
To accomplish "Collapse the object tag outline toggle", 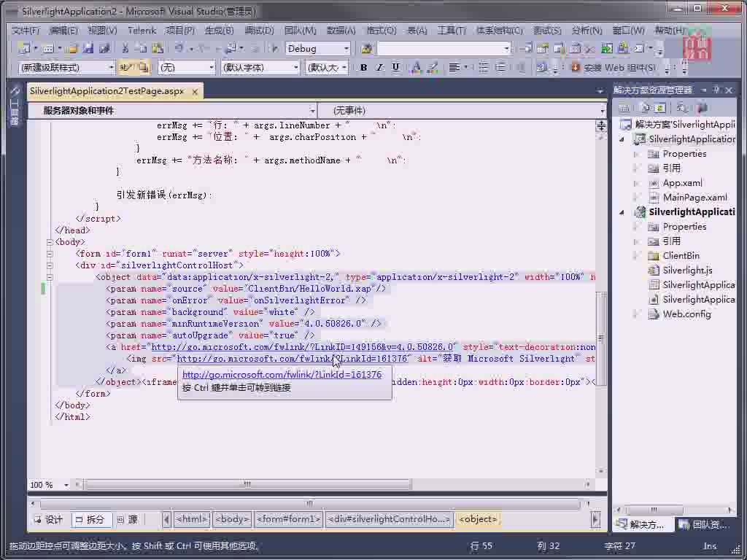I will pyautogui.click(x=50, y=277).
